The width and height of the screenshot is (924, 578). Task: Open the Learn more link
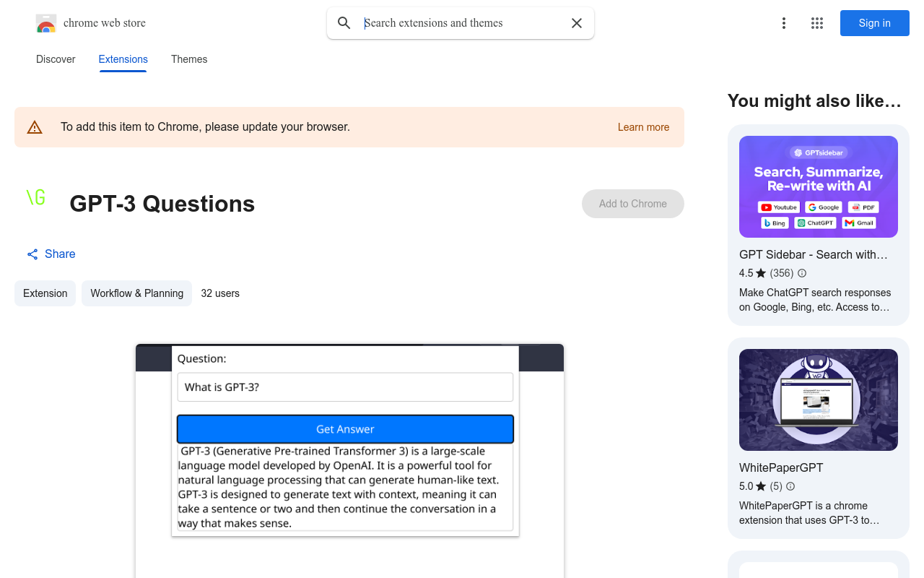(x=643, y=127)
